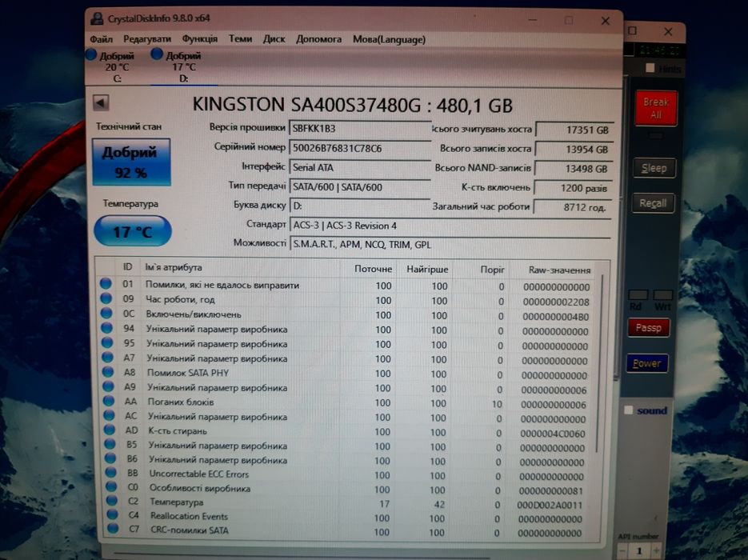Click the CrystalDiskInfo title bar app icon
748x560 pixels.
coord(97,18)
